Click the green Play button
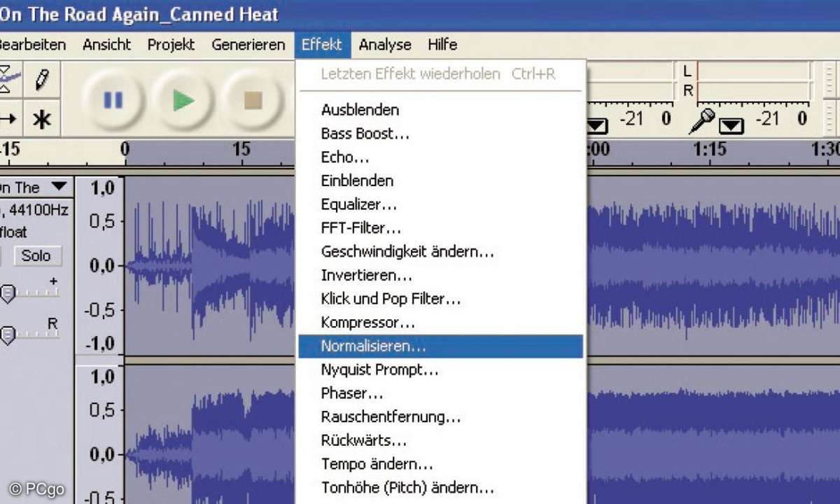The image size is (840, 504). (x=183, y=101)
